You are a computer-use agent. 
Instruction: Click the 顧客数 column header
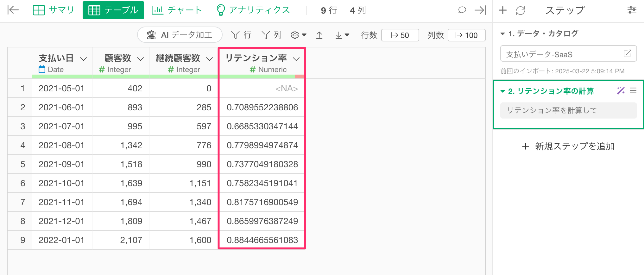pyautogui.click(x=121, y=63)
